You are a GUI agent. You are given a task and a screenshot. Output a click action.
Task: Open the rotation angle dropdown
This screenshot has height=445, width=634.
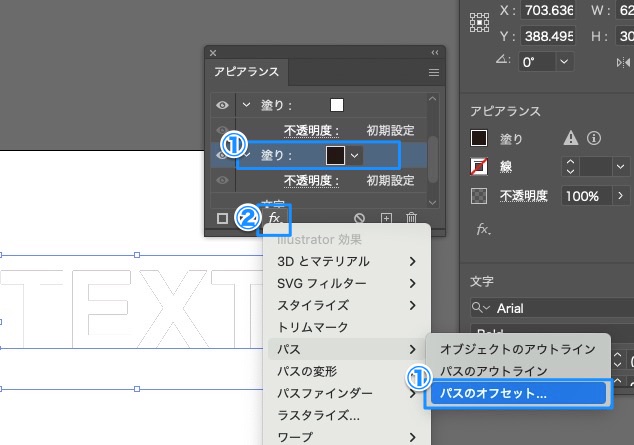tap(565, 61)
